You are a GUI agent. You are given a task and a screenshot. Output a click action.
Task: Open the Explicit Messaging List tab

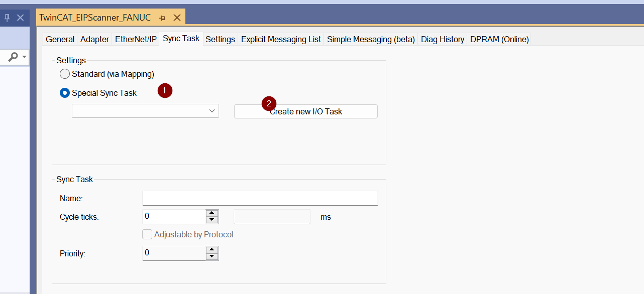tap(281, 39)
